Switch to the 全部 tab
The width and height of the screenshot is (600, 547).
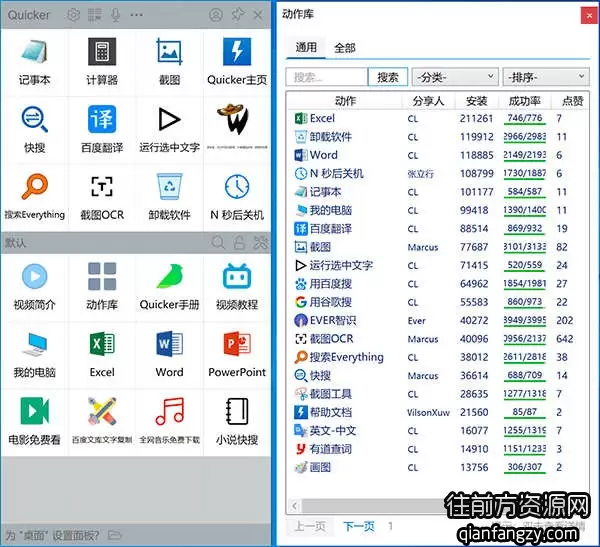coord(344,48)
